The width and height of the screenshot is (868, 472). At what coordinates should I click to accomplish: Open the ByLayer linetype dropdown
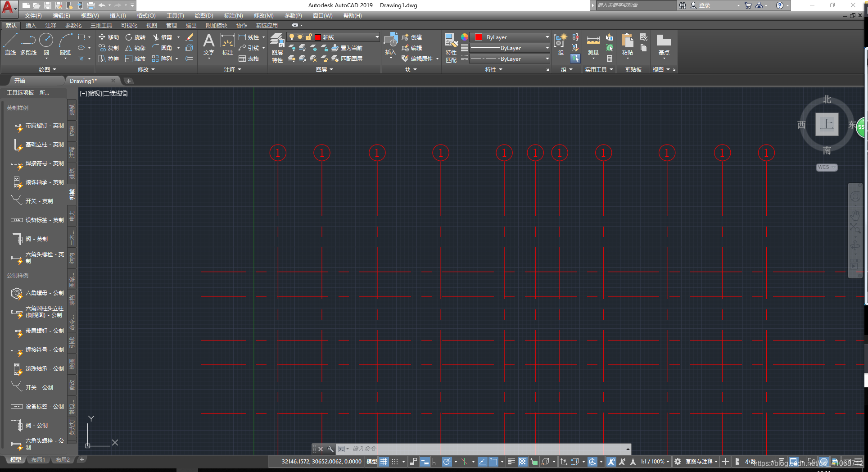[x=547, y=59]
